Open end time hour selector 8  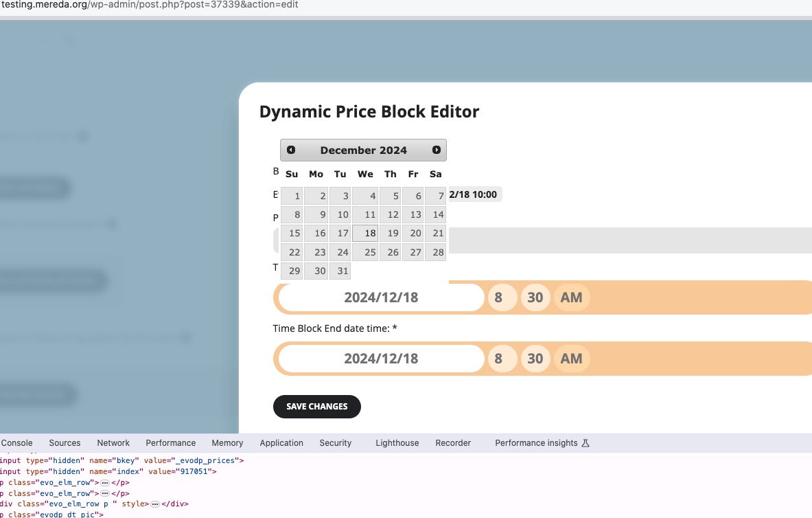coord(502,359)
